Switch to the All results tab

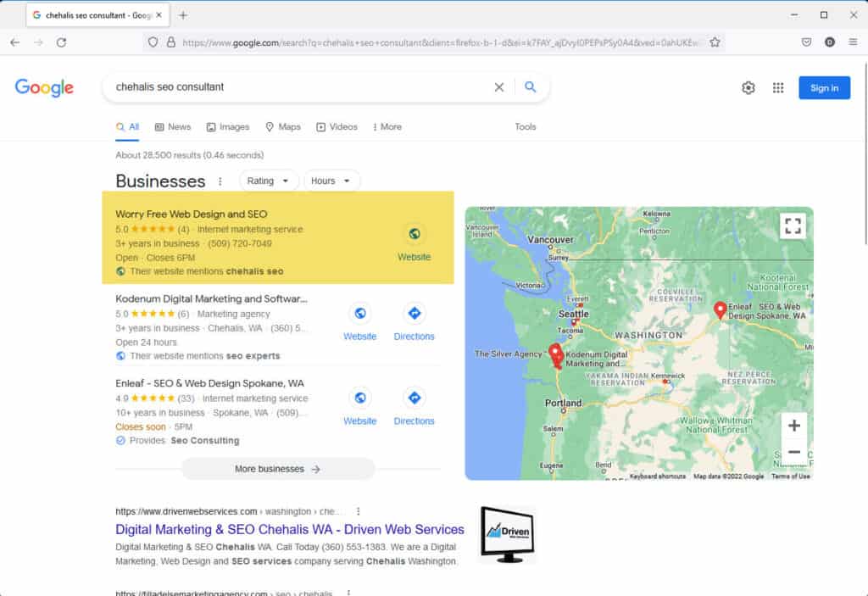click(x=127, y=127)
